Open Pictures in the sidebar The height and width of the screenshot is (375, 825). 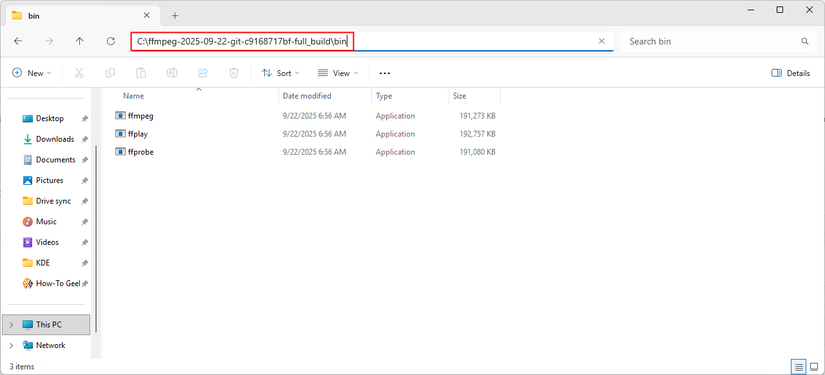point(49,180)
